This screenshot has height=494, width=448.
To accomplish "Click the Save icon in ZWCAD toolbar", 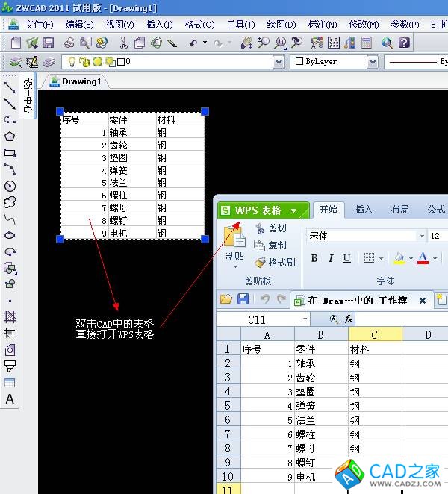I will click(x=49, y=43).
